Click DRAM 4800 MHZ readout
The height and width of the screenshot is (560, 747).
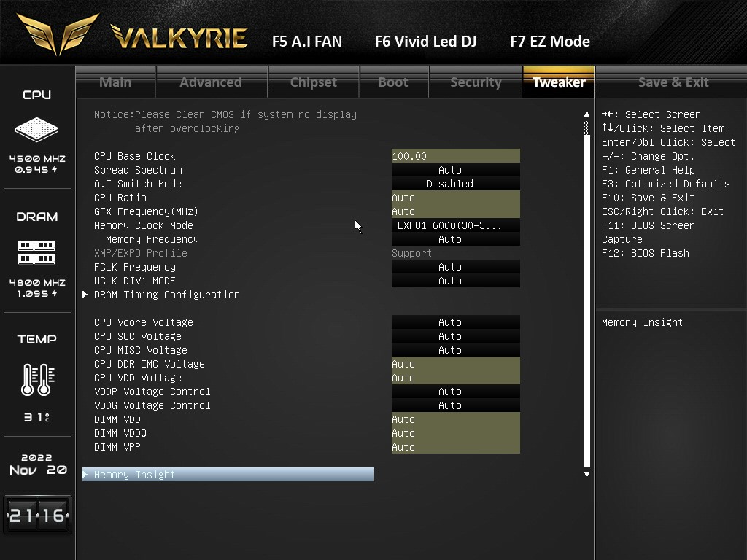click(37, 282)
